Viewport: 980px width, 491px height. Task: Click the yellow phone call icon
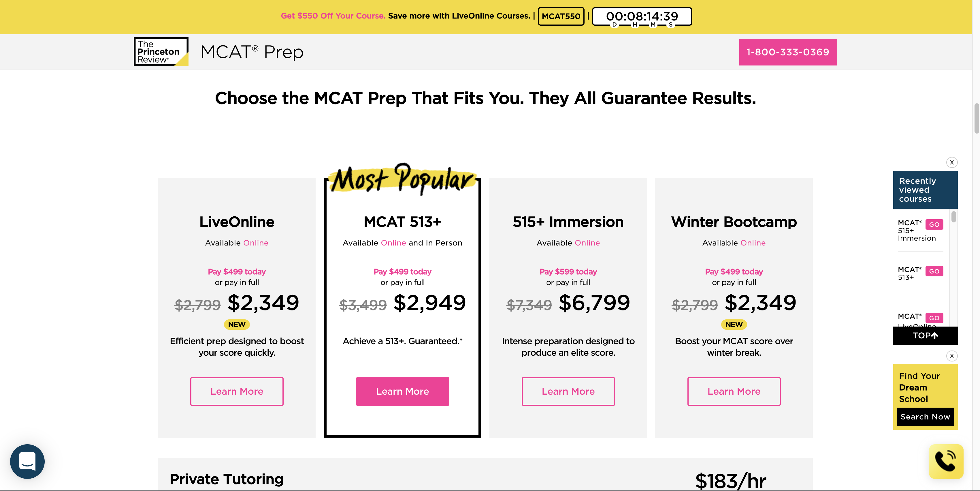(x=946, y=461)
